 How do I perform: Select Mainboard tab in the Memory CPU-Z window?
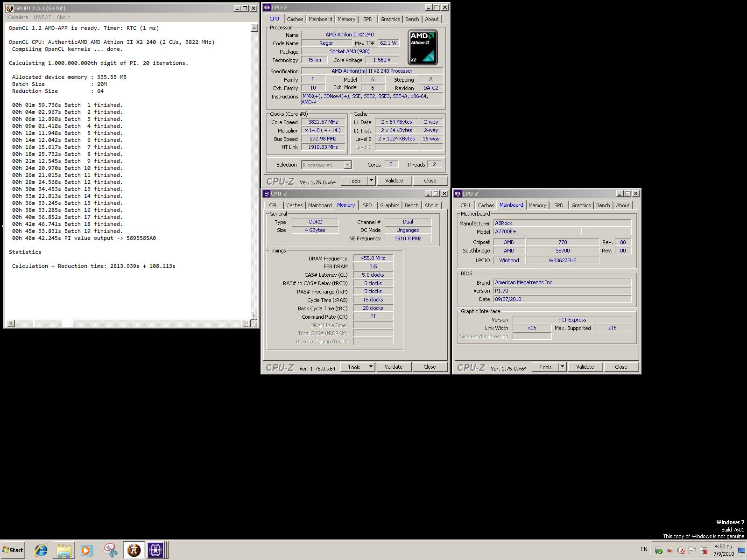click(320, 205)
